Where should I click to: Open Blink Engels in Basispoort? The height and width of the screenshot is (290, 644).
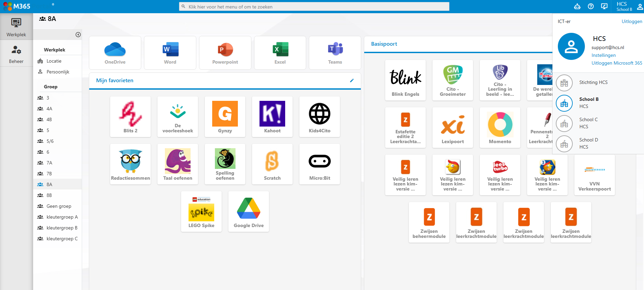[405, 80]
